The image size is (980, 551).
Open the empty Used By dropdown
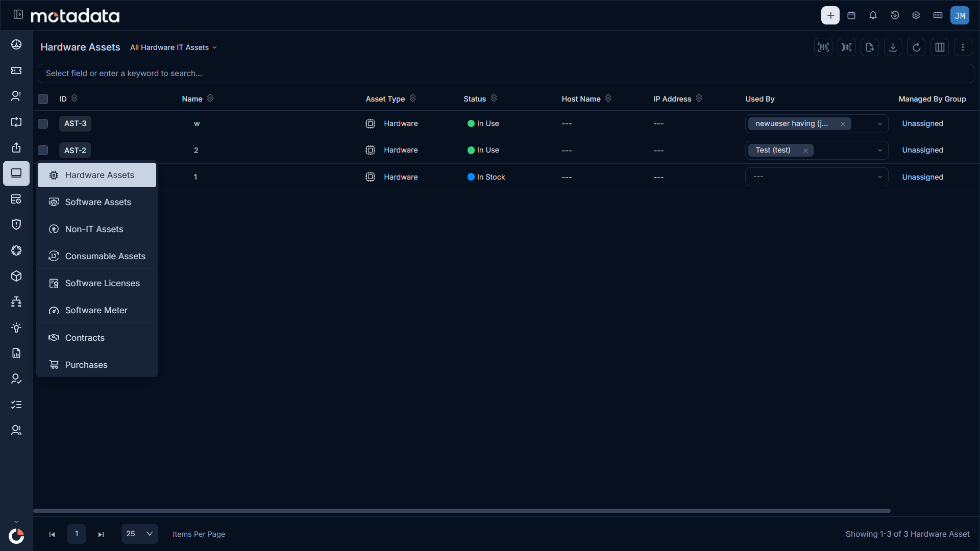817,177
